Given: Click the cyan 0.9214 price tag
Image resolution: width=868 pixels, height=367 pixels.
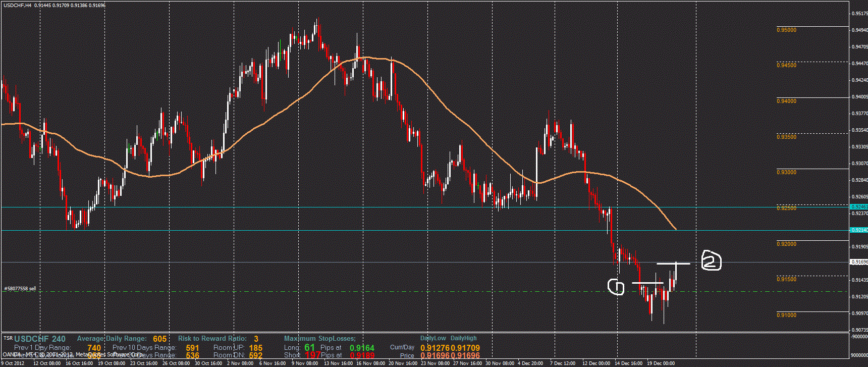Looking at the screenshot, I should (859, 230).
